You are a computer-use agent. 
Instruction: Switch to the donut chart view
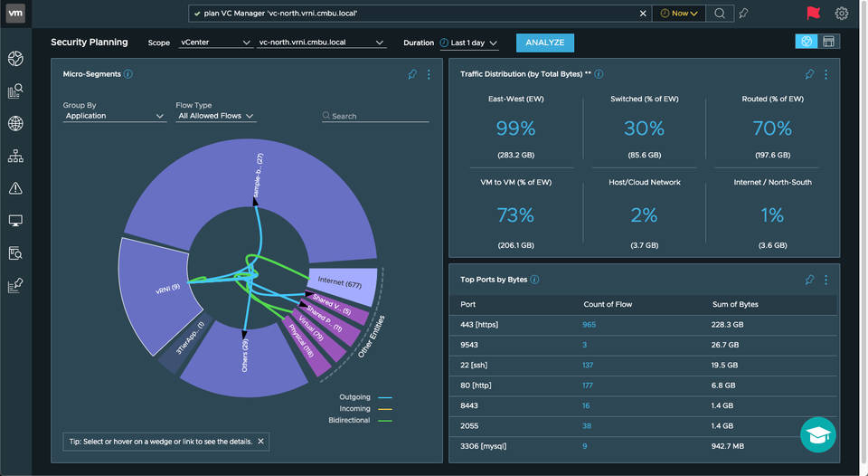pos(807,42)
